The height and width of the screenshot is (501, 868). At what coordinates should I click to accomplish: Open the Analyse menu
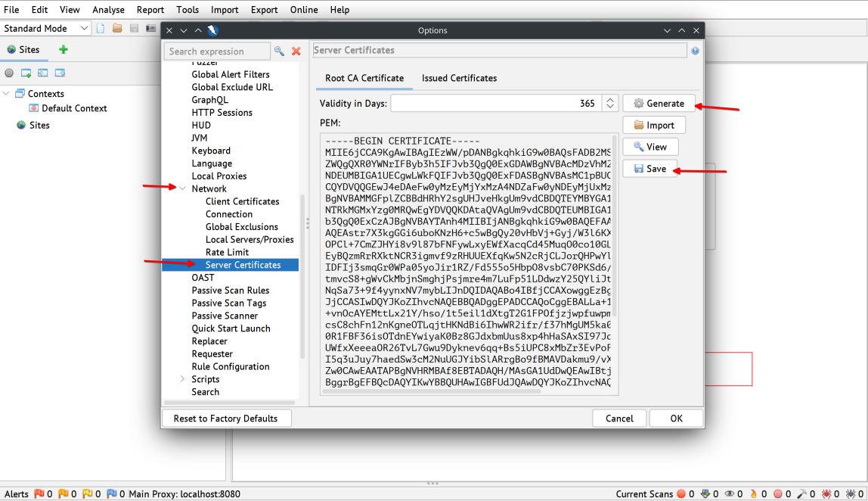[x=108, y=10]
